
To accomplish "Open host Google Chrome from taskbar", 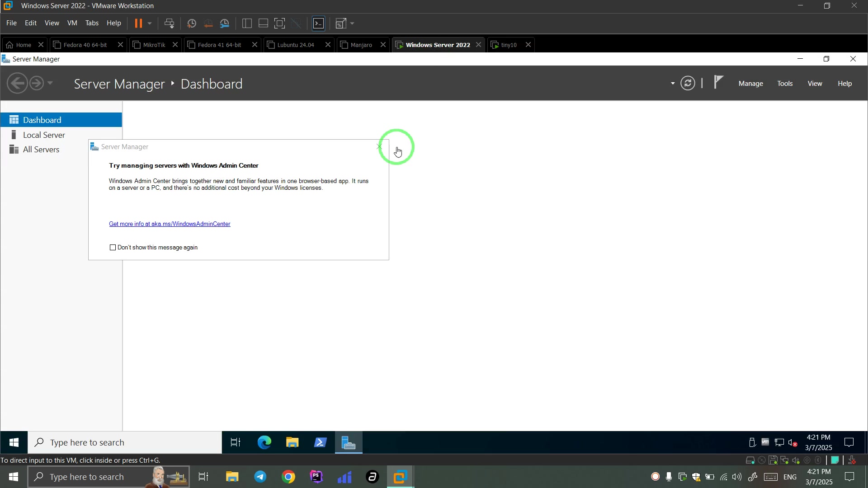I will [288, 477].
